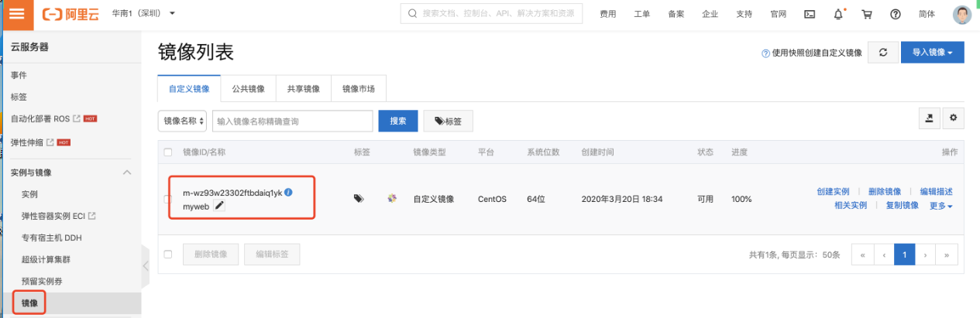This screenshot has width=980, height=318.
Task: Open the notification bell
Action: click(x=838, y=14)
